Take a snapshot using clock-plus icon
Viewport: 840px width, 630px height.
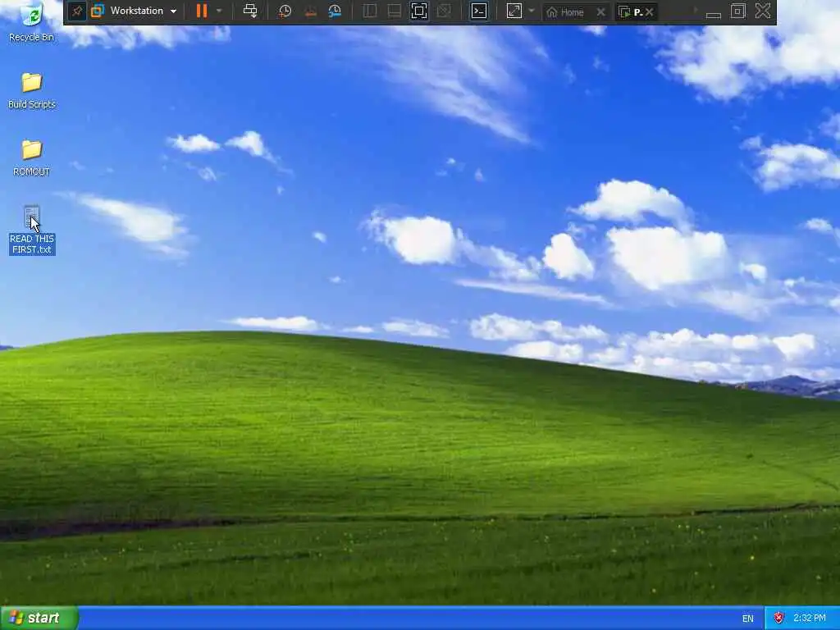[285, 11]
